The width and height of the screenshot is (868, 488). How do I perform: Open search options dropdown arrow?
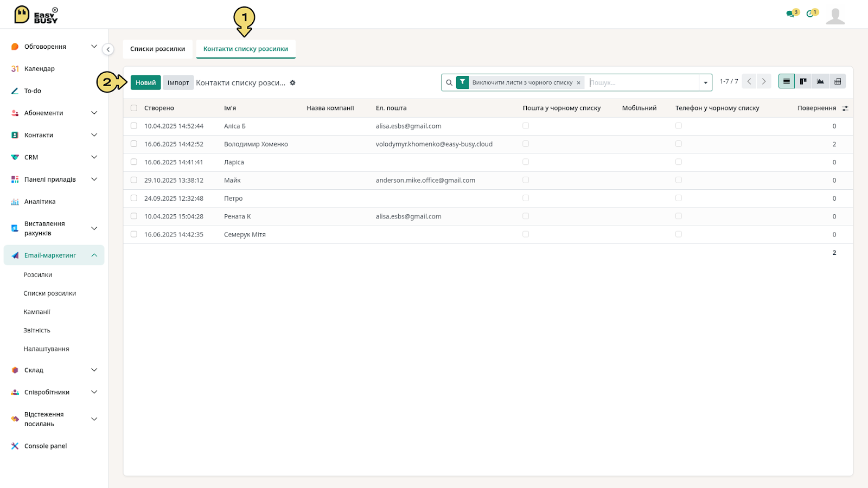[x=705, y=83]
